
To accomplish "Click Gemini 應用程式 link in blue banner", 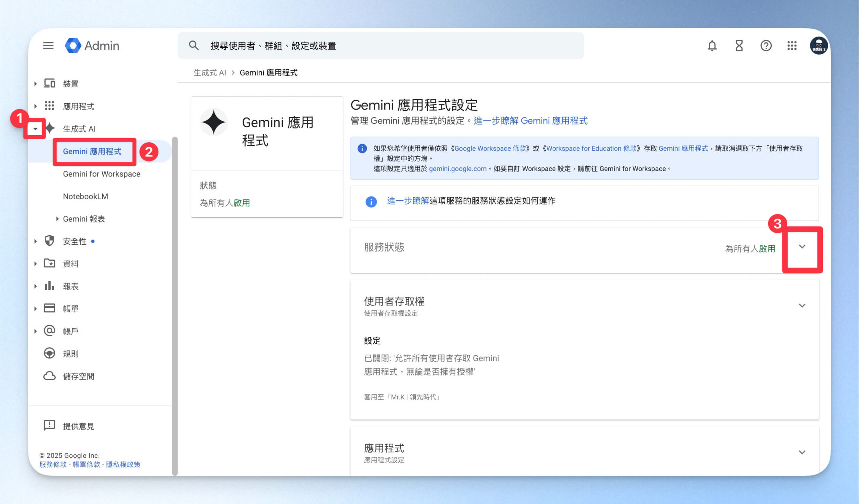I will (x=683, y=148).
